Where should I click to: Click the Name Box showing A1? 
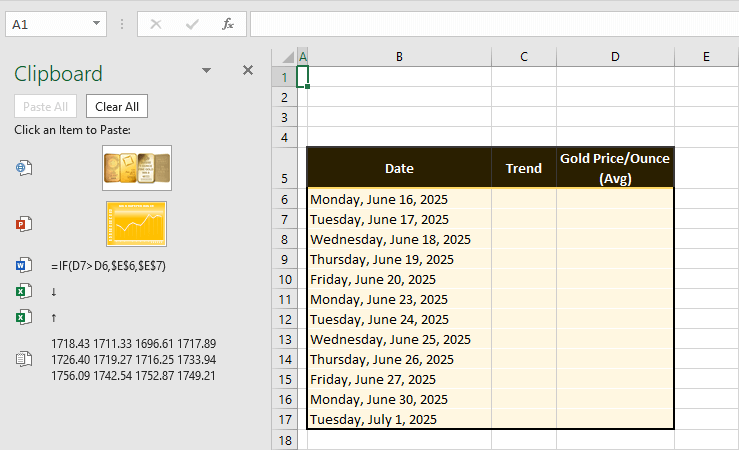[x=56, y=24]
